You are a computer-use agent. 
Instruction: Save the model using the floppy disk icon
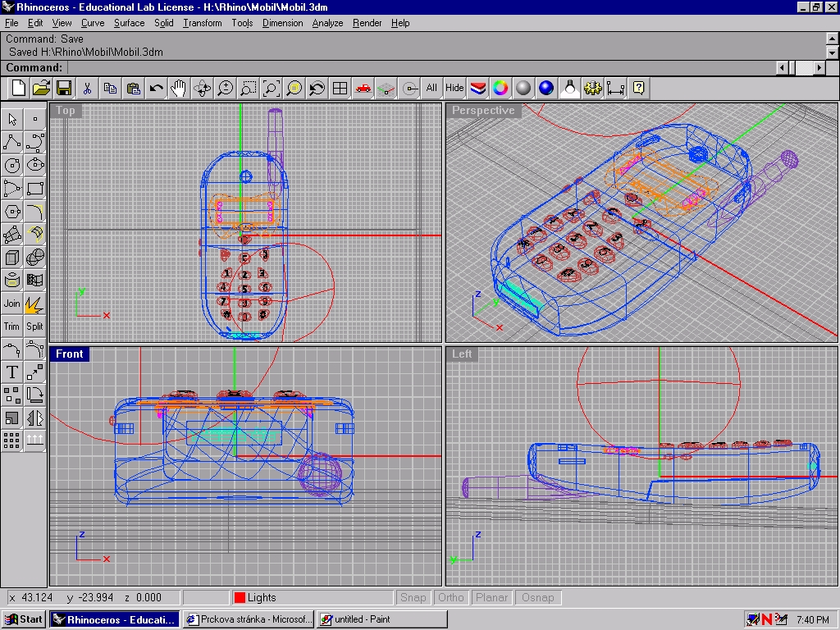[x=64, y=89]
